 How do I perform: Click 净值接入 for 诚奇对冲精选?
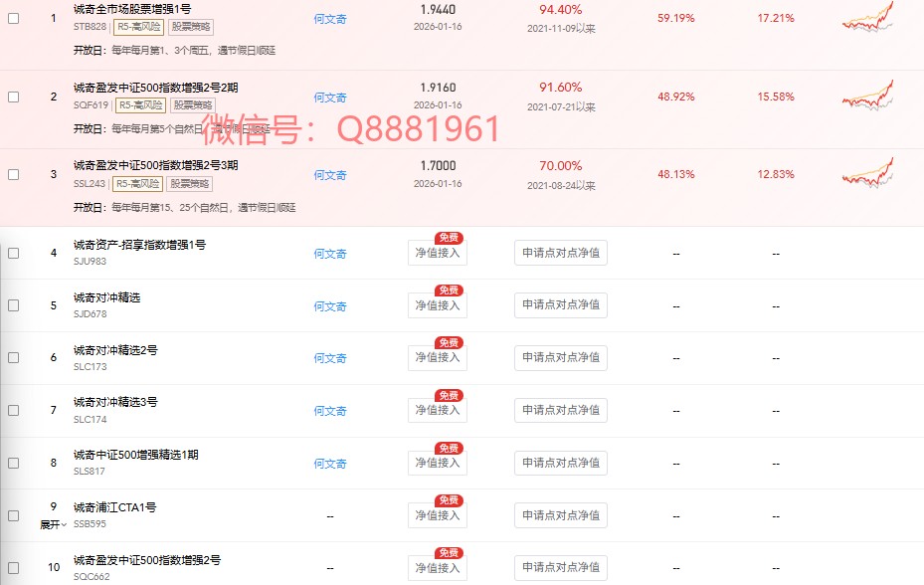click(x=438, y=305)
